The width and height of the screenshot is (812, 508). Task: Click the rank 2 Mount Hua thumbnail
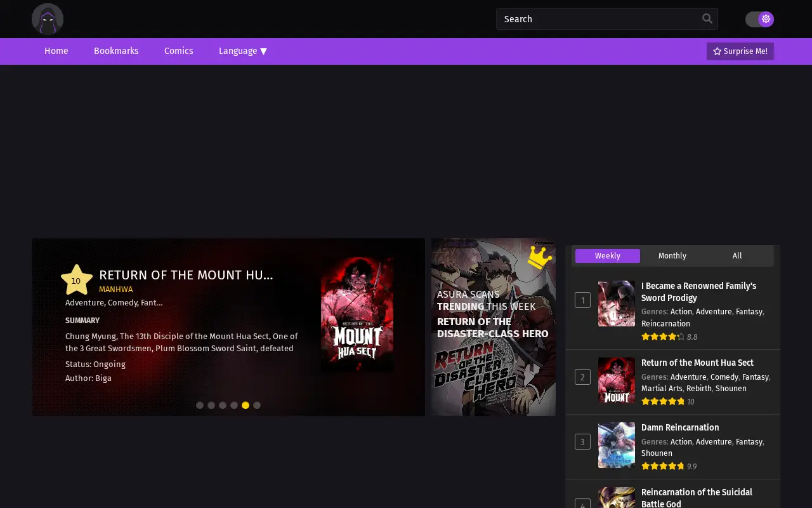(617, 380)
